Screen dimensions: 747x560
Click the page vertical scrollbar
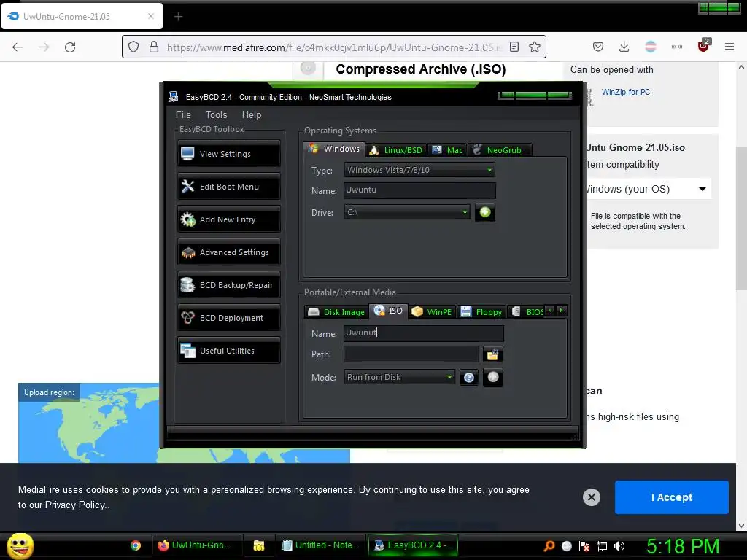(741, 219)
